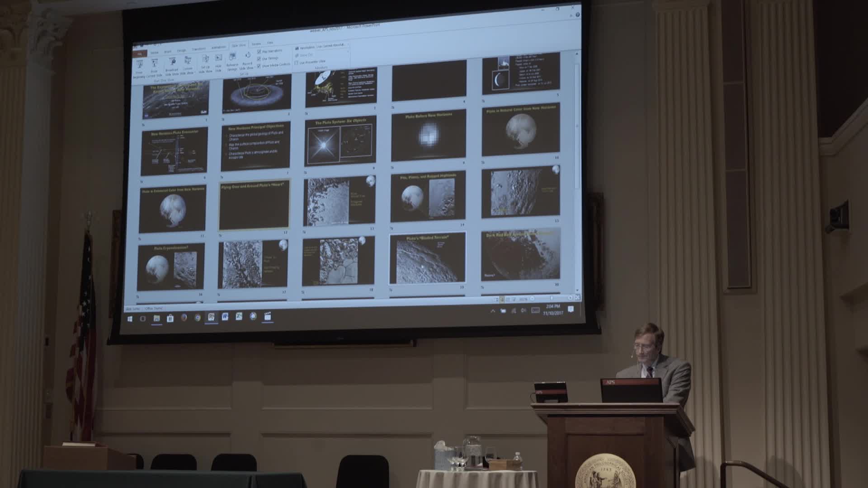
Task: Toggle the Use Timings checkbox
Action: [x=259, y=59]
